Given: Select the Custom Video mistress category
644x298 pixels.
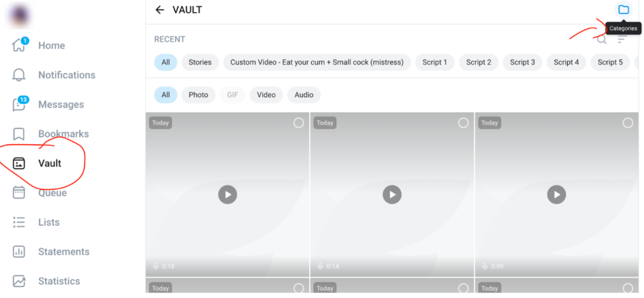Looking at the screenshot, I should point(317,62).
